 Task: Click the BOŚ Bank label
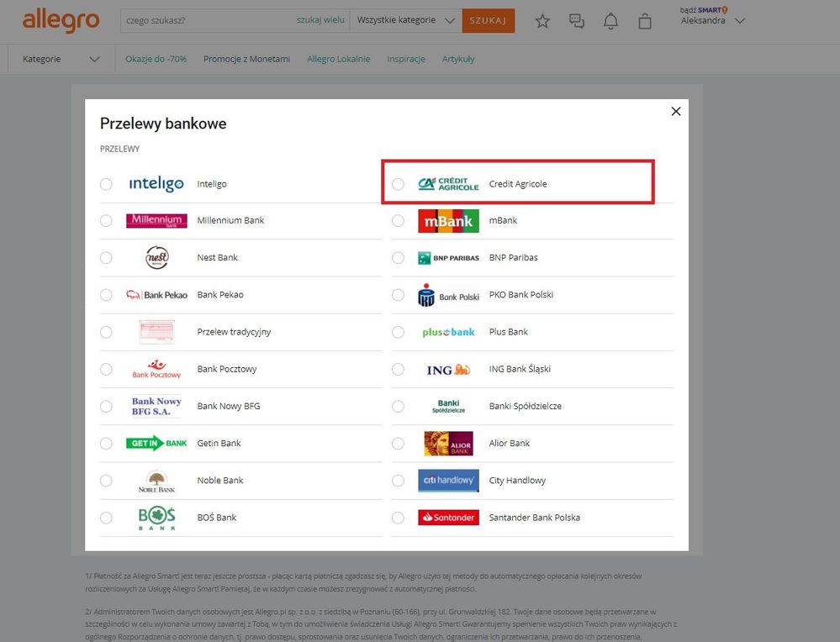pyautogui.click(x=216, y=518)
